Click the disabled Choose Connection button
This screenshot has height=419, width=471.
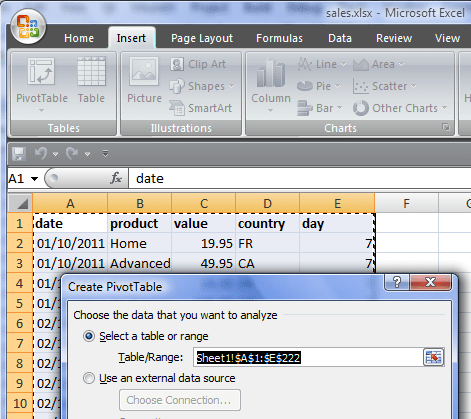click(180, 400)
